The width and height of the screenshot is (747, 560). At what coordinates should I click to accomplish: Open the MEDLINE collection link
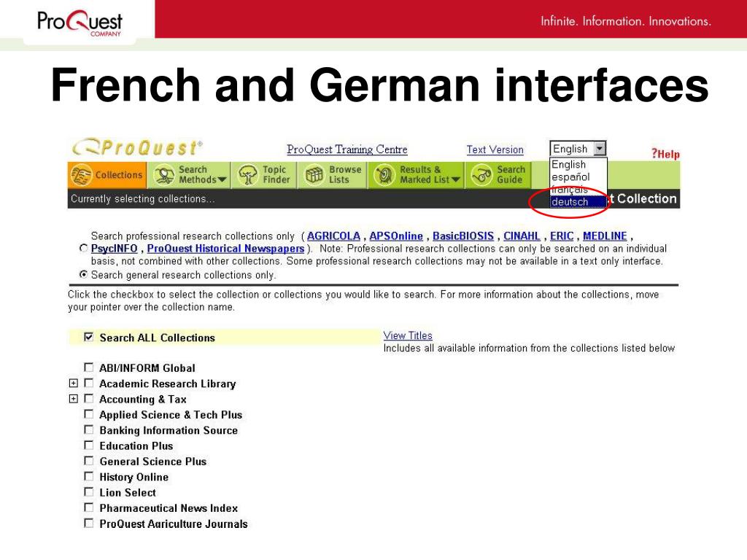click(x=605, y=236)
